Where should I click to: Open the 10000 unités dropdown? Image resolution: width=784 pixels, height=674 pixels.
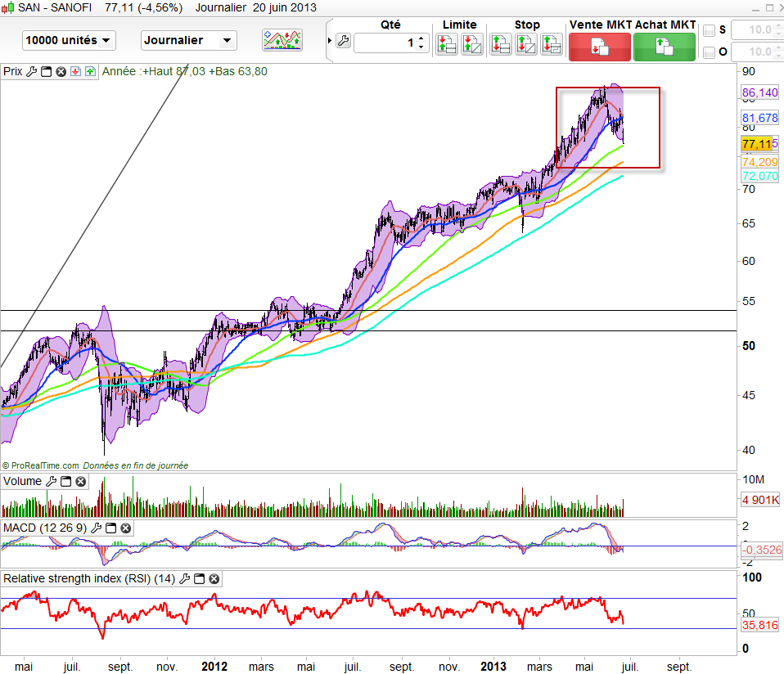(69, 40)
